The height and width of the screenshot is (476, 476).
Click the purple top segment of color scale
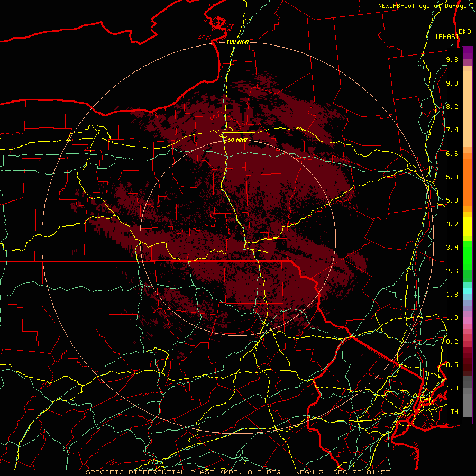[467, 53]
